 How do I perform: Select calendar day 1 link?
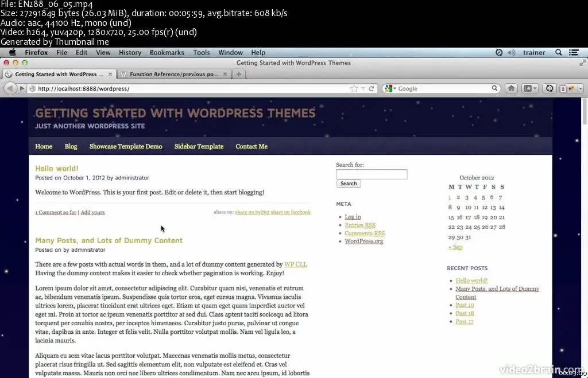(450, 197)
